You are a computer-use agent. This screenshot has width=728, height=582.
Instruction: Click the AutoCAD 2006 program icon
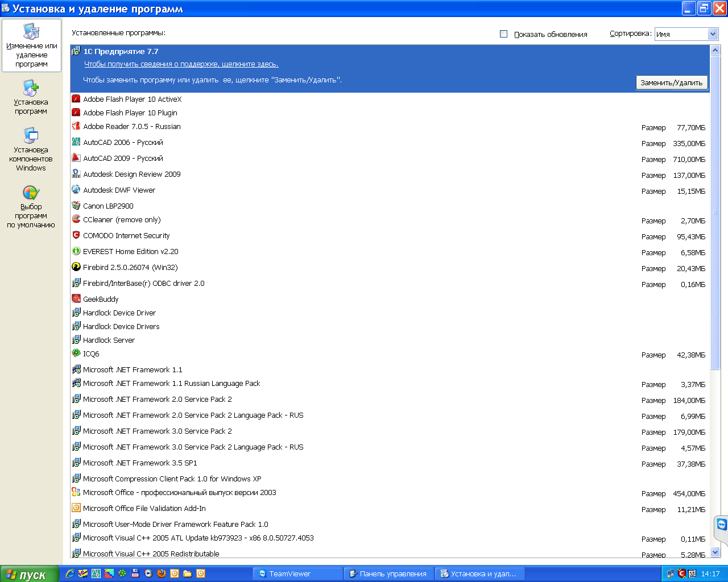pyautogui.click(x=76, y=142)
